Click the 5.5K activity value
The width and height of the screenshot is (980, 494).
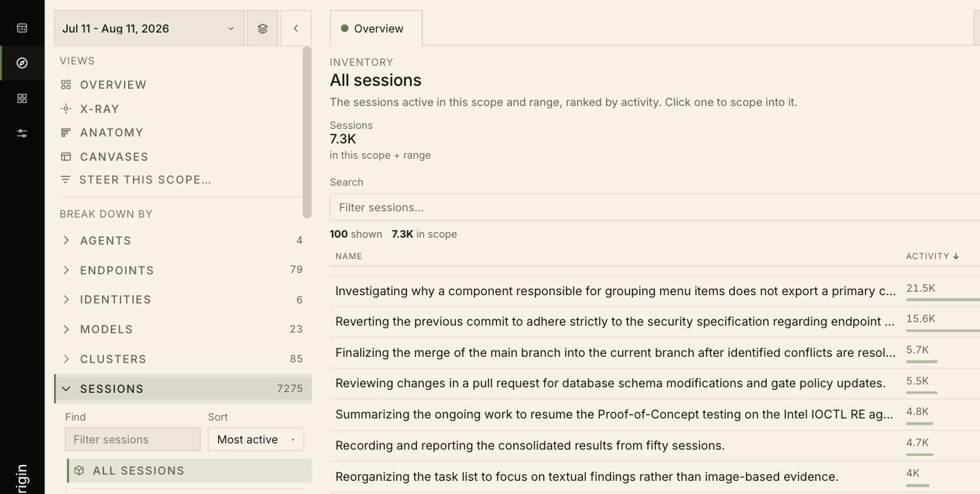[917, 381]
